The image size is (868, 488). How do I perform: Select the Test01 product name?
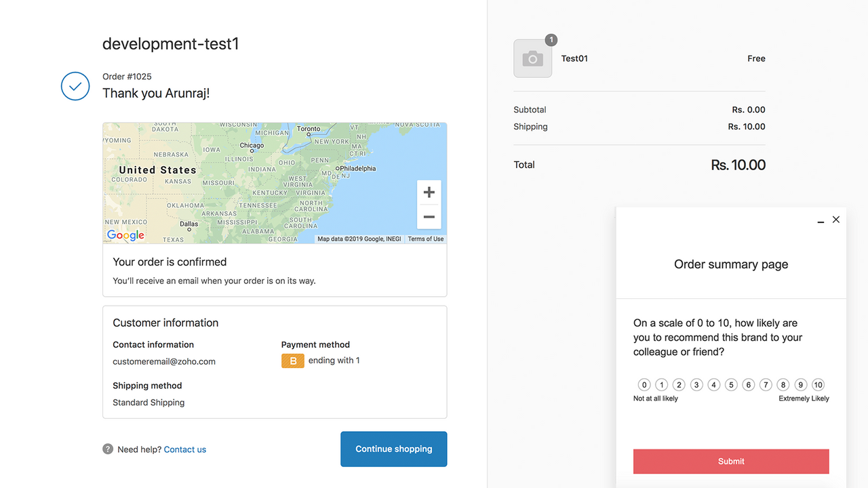574,58
